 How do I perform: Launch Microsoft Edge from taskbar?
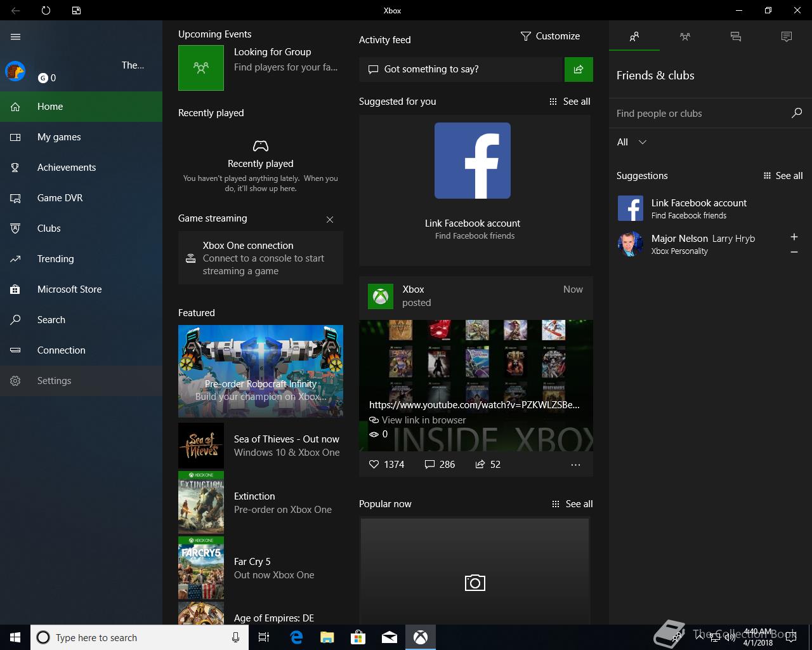[296, 637]
